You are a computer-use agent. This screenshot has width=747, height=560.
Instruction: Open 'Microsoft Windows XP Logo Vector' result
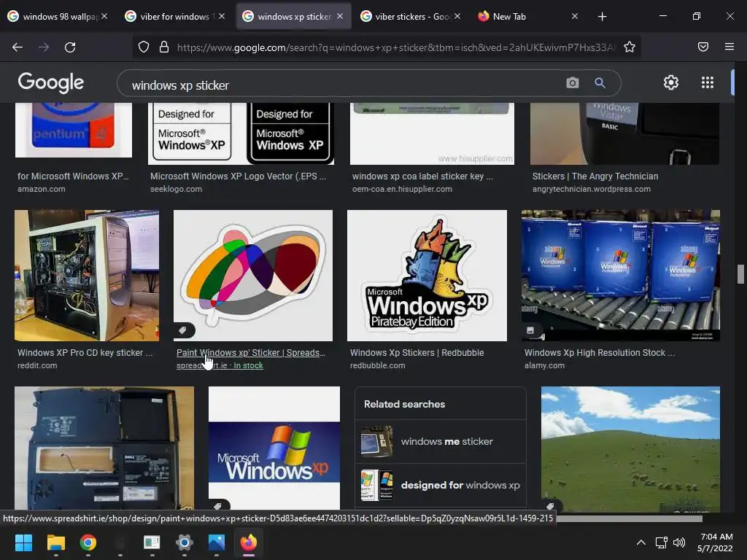click(239, 176)
